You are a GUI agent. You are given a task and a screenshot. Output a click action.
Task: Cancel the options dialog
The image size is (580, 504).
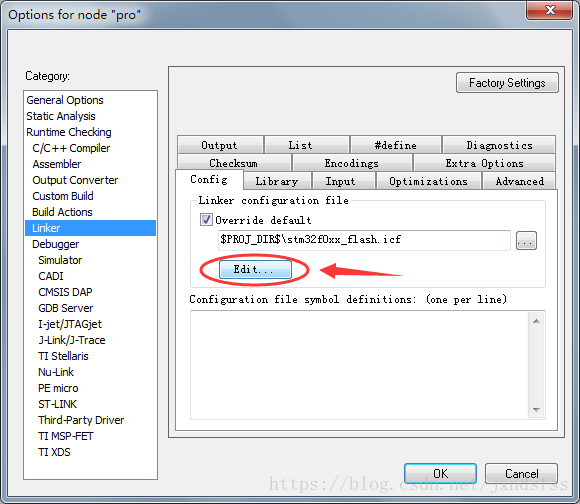pos(521,473)
